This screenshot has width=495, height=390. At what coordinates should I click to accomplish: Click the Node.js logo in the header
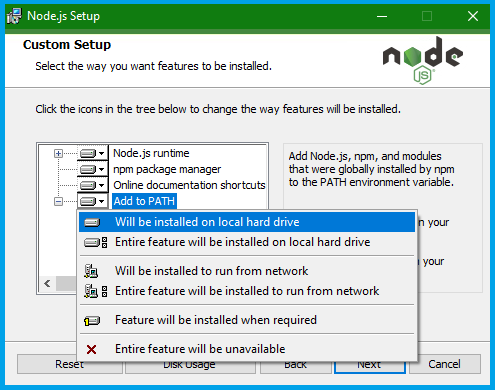tap(423, 61)
